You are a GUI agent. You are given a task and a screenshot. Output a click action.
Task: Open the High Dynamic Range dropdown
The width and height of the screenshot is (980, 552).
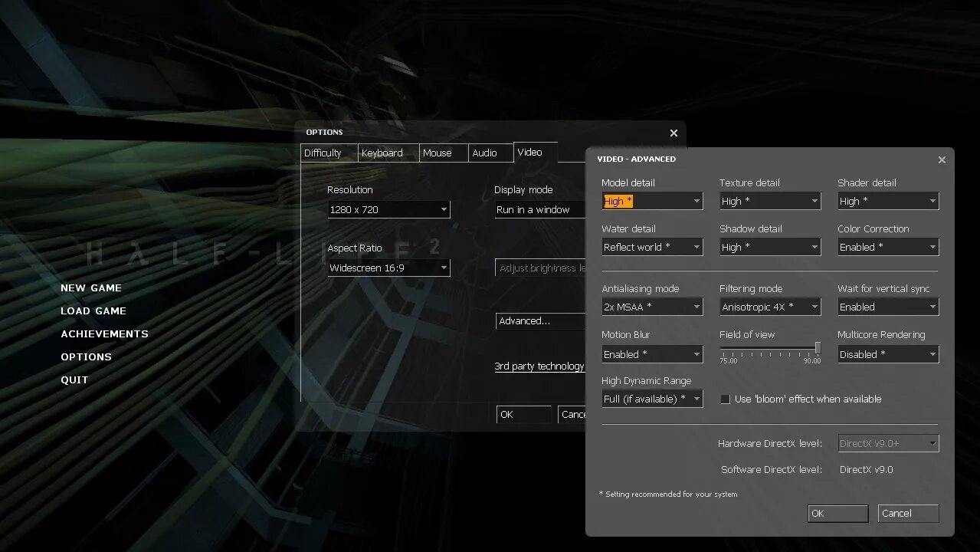[x=652, y=399]
